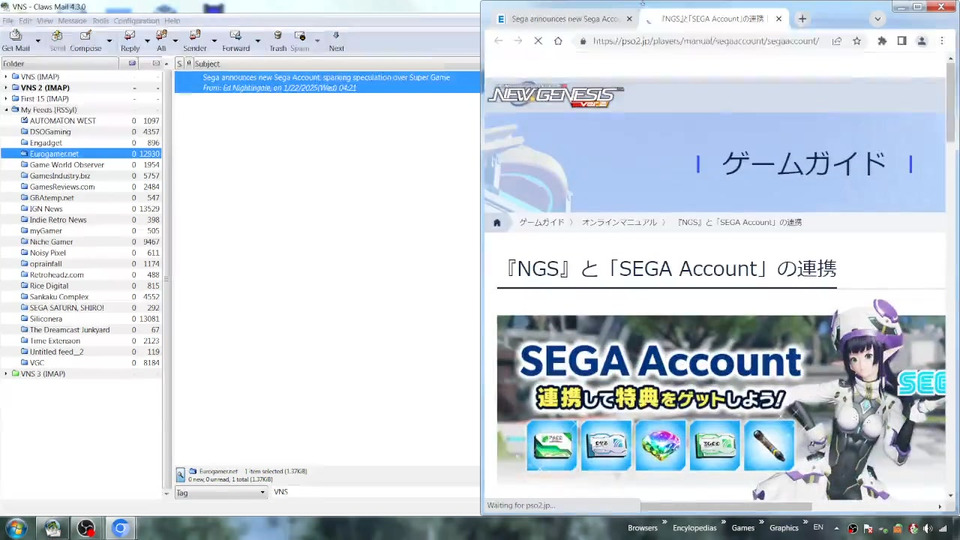The image size is (960, 540).
Task: Go to Next message icon
Action: [x=336, y=40]
